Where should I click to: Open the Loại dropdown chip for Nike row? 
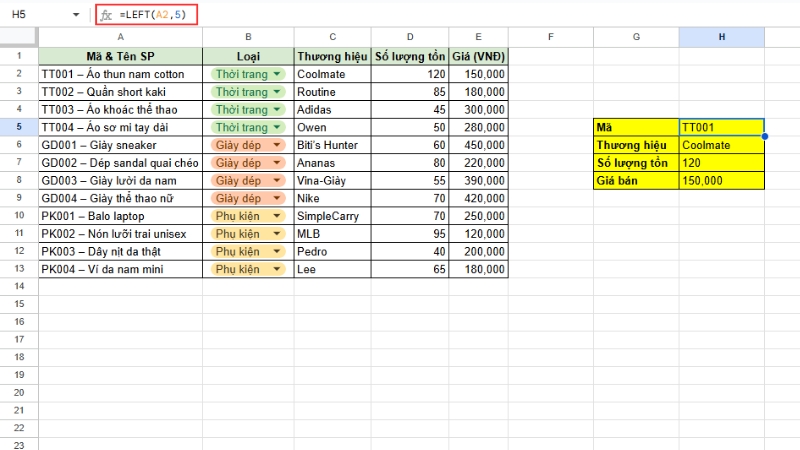click(275, 198)
